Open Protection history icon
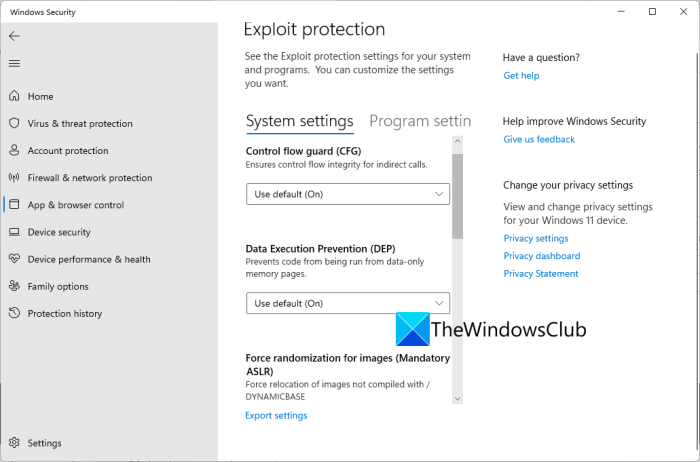The width and height of the screenshot is (700, 462). click(x=14, y=313)
